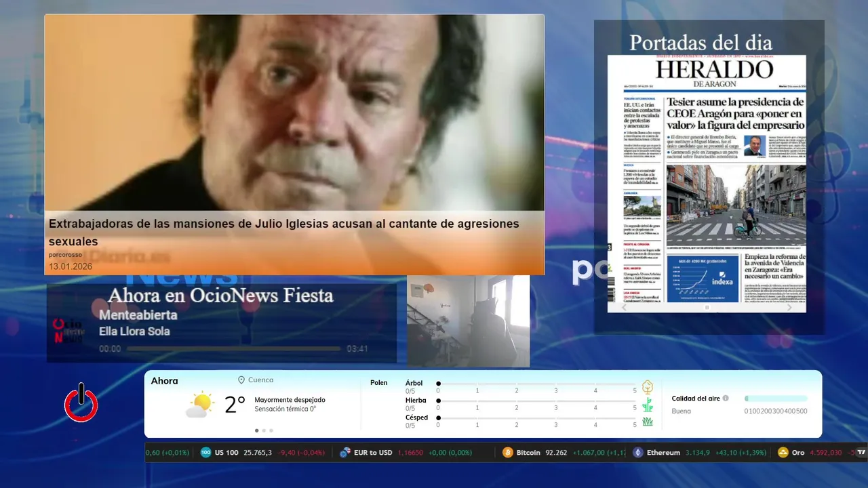Click the song progress bar in player
This screenshot has width=868, height=488.
tap(233, 349)
